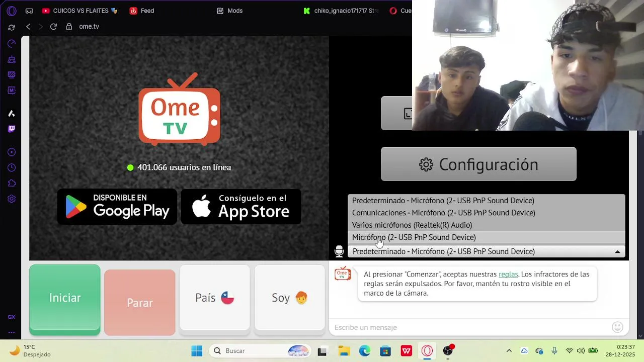Open browser Settings gear in sidebar
The width and height of the screenshot is (644, 362).
[12, 199]
